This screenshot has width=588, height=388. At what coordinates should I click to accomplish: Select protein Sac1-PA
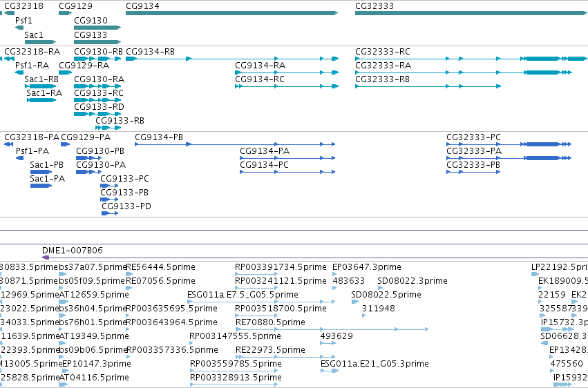coord(41,186)
